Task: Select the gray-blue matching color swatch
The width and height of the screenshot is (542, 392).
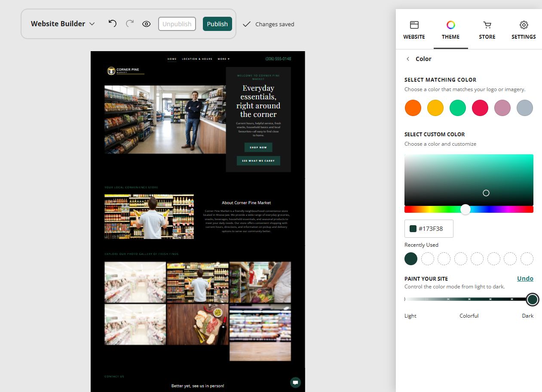Action: coord(525,108)
